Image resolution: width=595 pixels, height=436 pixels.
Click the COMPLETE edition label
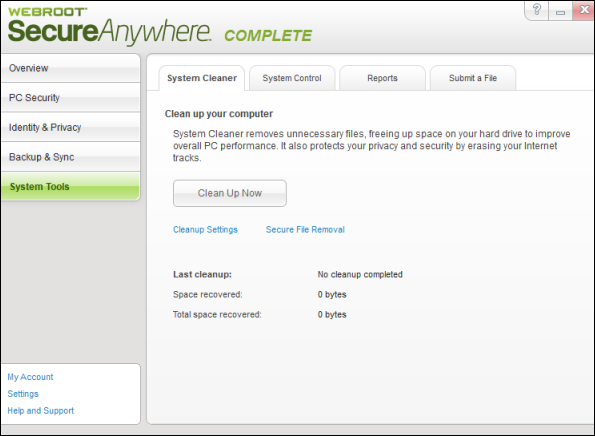(268, 36)
